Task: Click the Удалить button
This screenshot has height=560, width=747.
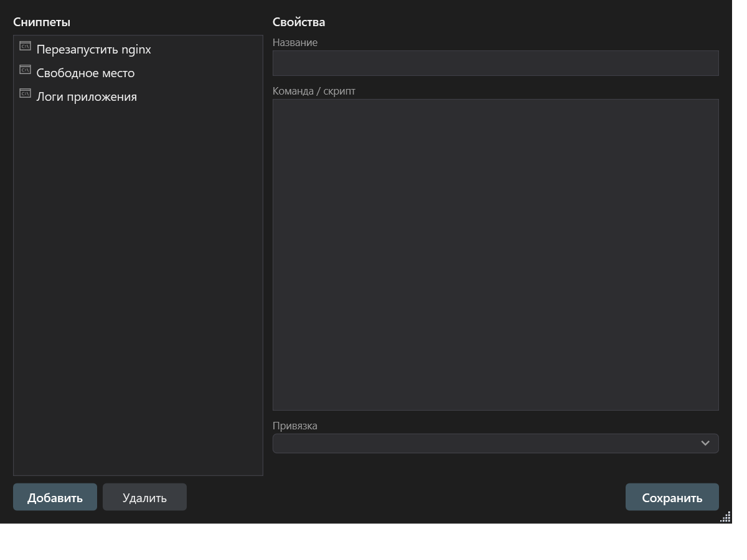Action: coord(144,497)
